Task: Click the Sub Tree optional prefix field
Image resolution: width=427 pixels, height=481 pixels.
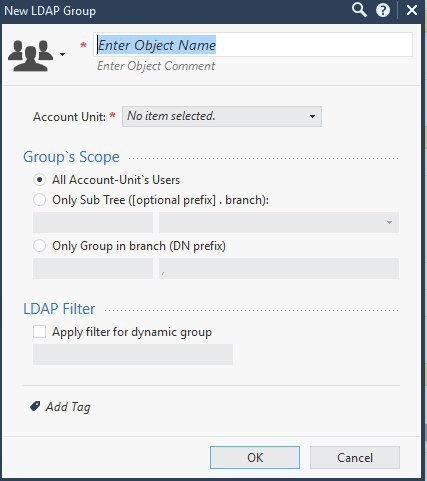Action: pyautogui.click(x=93, y=222)
